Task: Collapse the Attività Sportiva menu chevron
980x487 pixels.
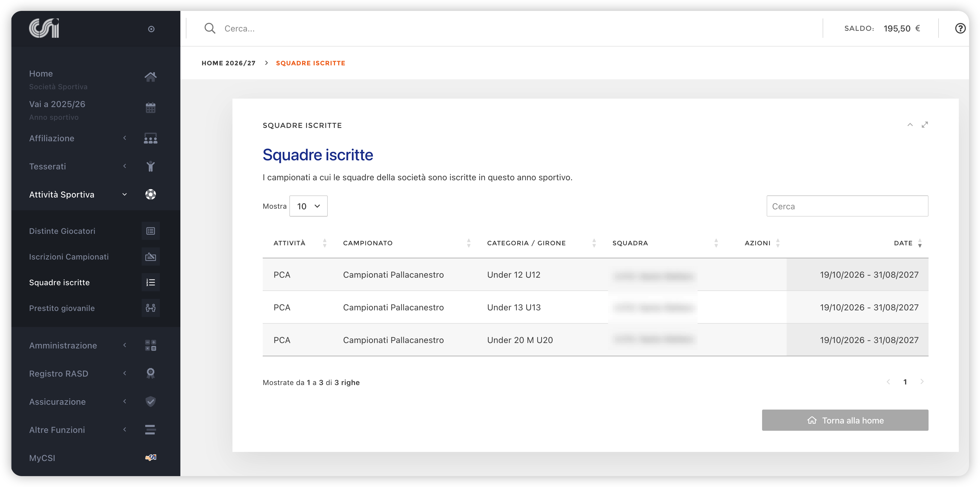Action: [x=124, y=194]
